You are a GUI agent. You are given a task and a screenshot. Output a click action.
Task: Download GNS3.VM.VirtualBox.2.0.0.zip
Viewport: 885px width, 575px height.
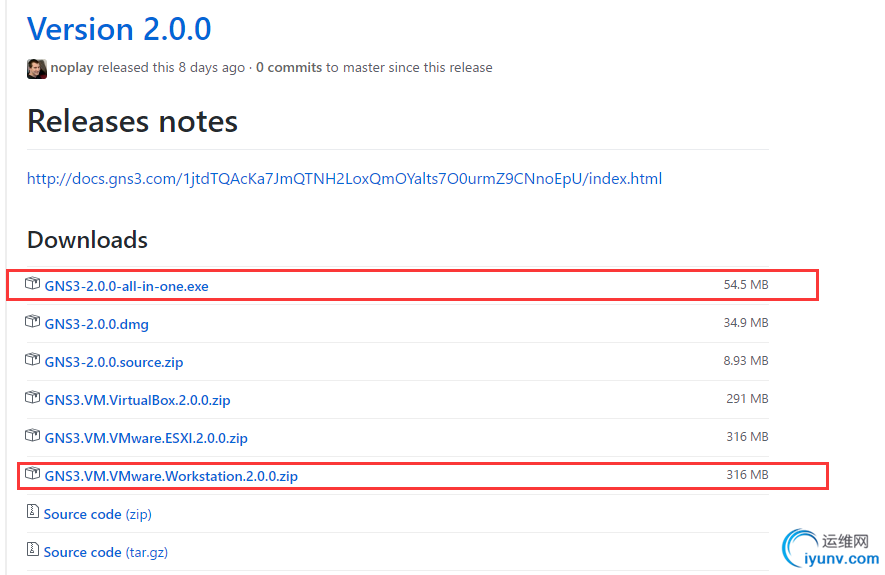point(137,400)
